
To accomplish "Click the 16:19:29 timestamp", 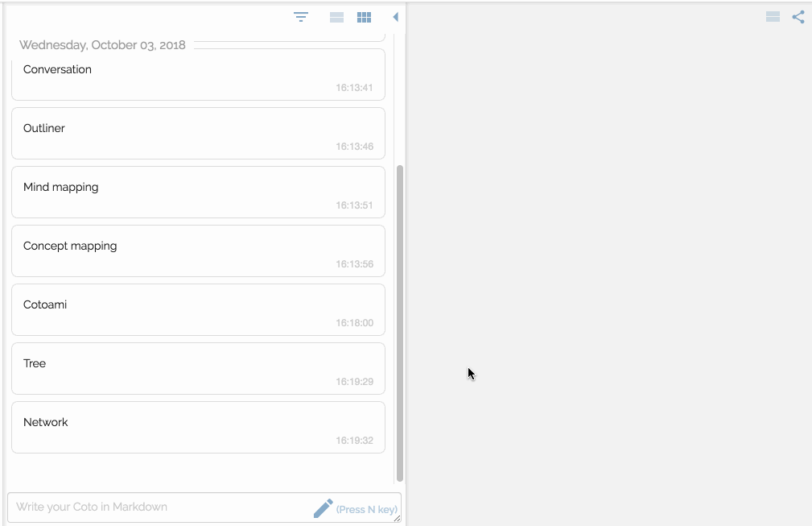I will [354, 382].
